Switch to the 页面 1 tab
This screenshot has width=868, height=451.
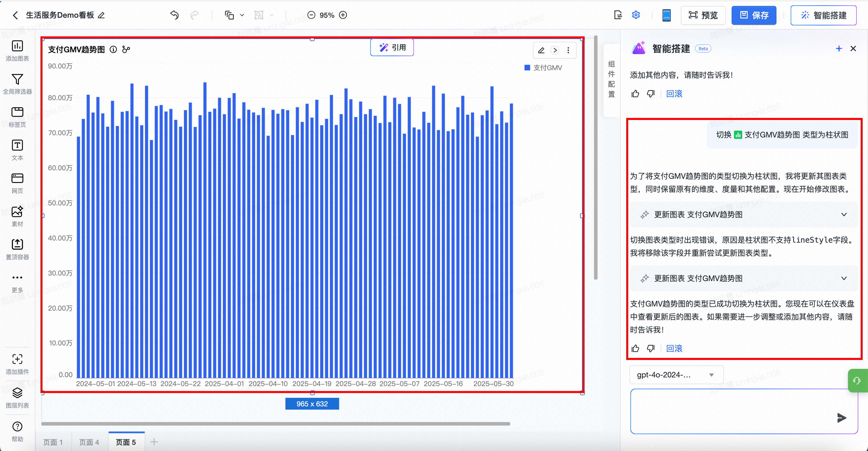coord(53,442)
